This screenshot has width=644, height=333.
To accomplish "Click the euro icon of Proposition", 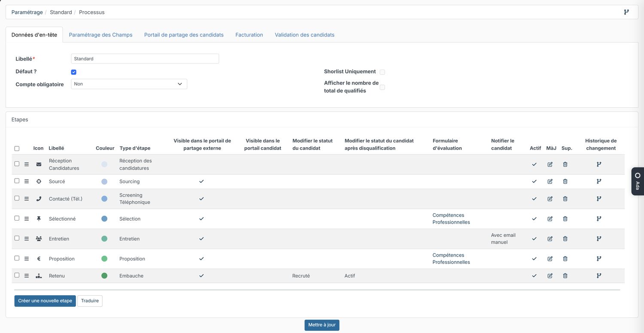I will 39,259.
